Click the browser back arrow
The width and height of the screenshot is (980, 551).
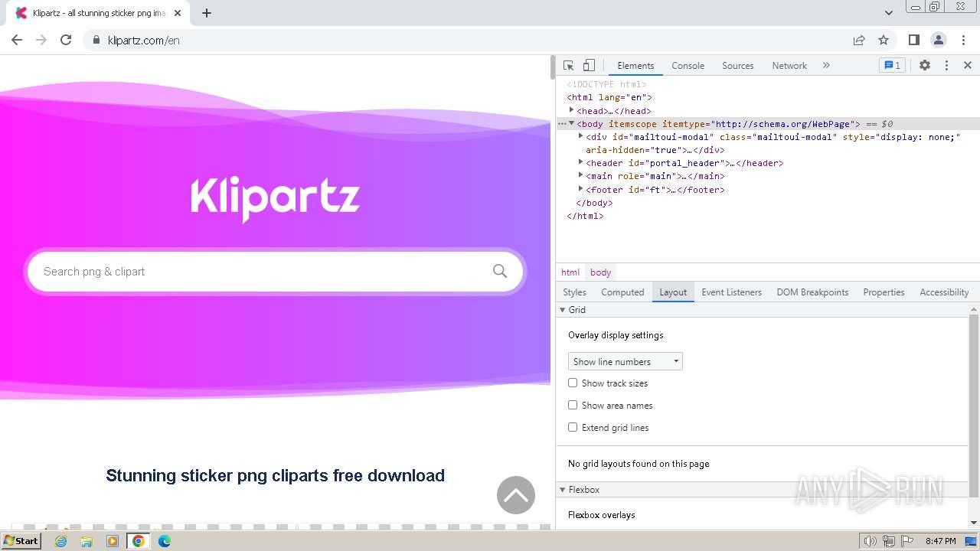17,40
